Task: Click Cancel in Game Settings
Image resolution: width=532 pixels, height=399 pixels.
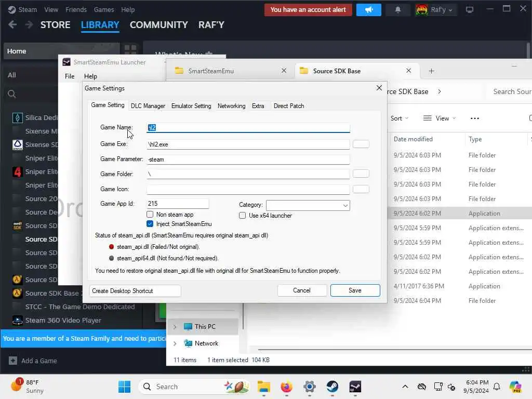Action: click(302, 290)
